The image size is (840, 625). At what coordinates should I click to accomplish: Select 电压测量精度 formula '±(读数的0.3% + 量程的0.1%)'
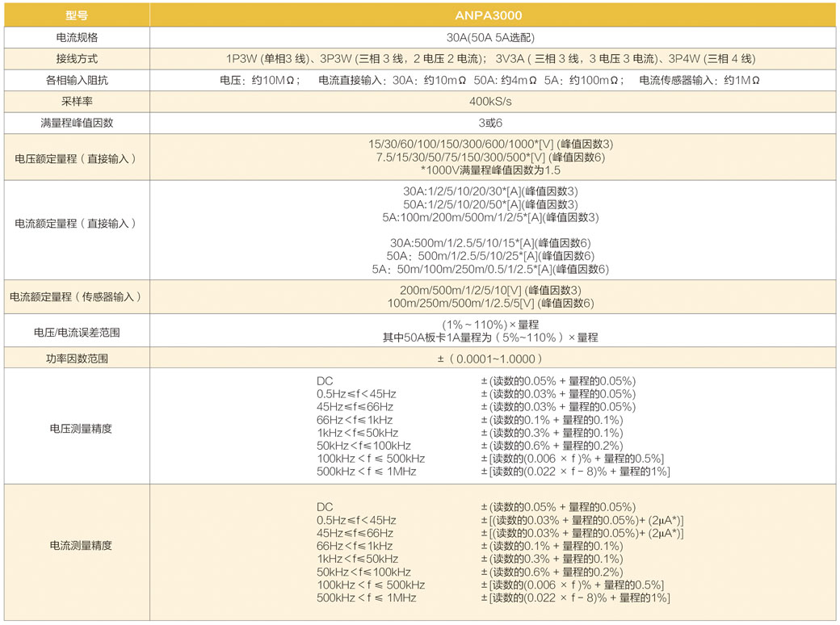click(552, 433)
